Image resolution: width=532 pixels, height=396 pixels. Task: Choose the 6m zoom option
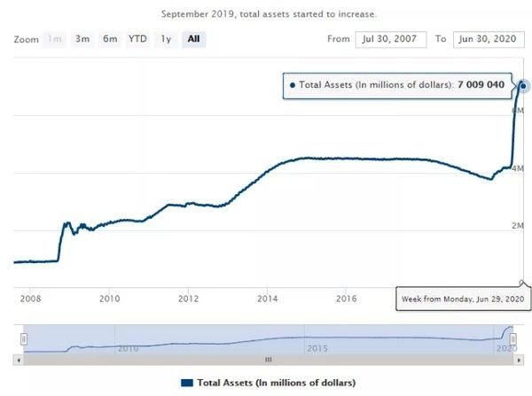110,39
